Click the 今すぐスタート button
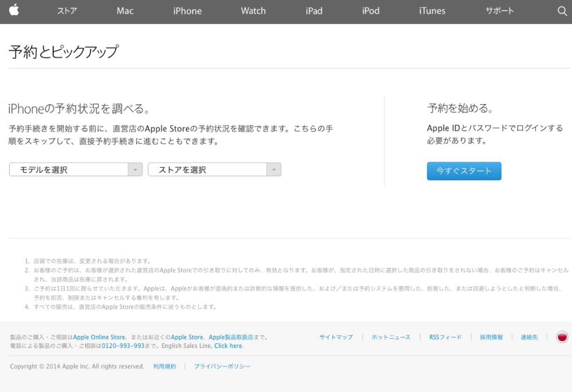572x392 pixels. click(x=464, y=171)
